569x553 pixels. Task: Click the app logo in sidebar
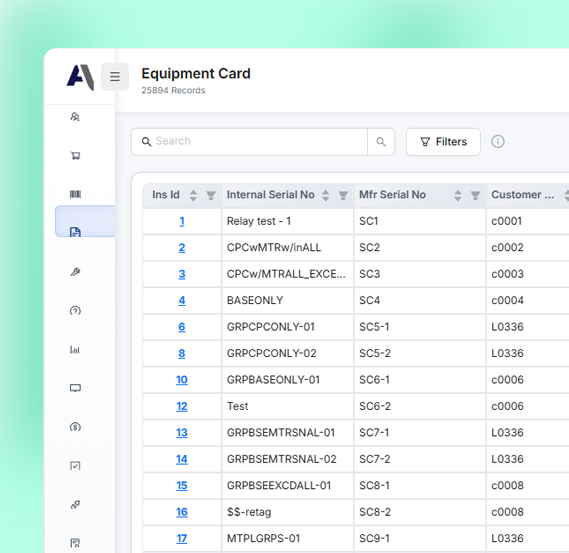point(81,77)
